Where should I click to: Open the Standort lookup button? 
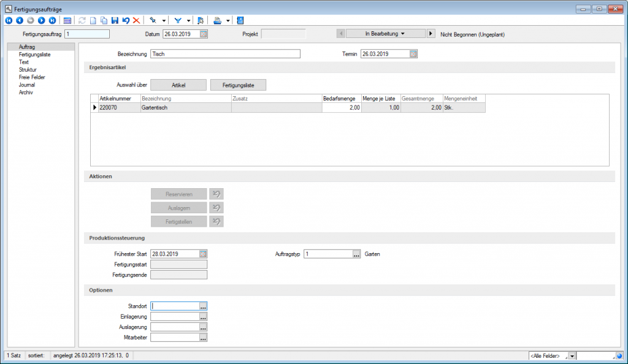[x=203, y=306]
